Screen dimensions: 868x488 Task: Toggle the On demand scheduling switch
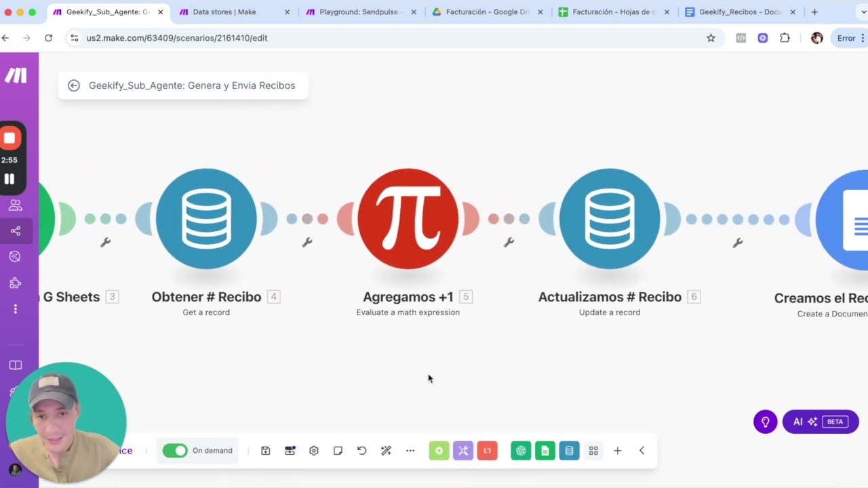(175, 451)
